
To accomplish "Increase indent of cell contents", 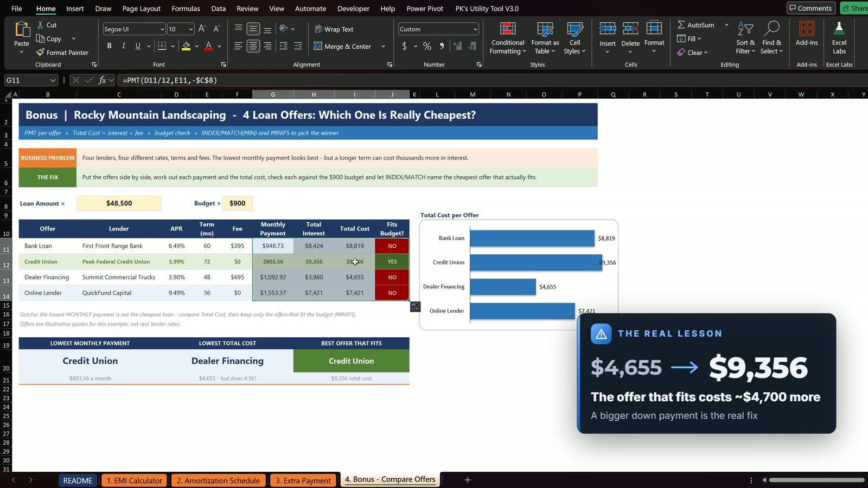I will (x=298, y=47).
